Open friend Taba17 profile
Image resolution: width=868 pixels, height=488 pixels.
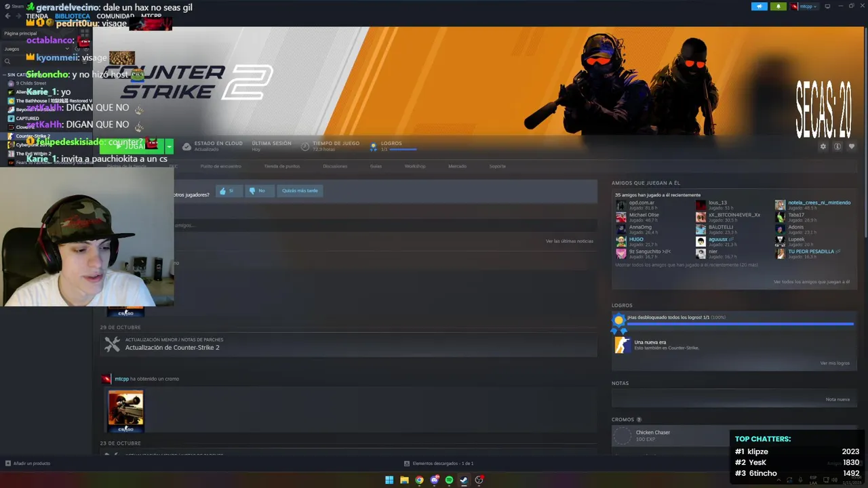tap(796, 215)
